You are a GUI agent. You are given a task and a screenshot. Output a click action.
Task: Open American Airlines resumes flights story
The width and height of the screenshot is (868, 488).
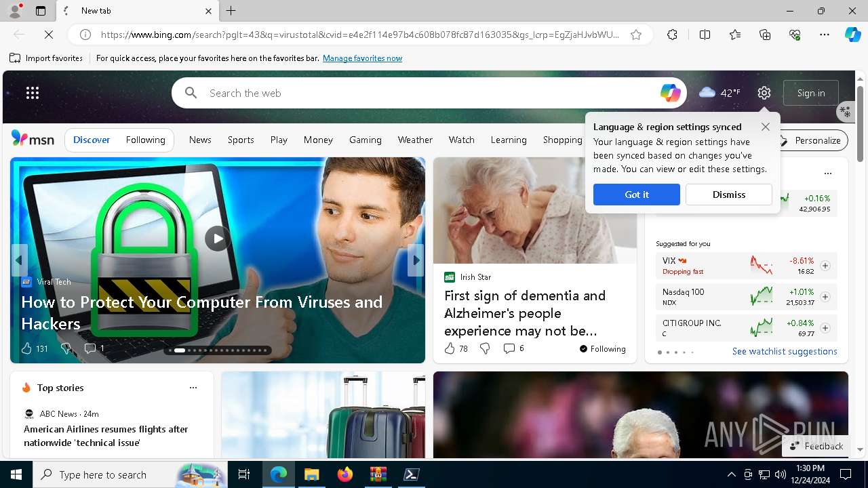click(106, 436)
